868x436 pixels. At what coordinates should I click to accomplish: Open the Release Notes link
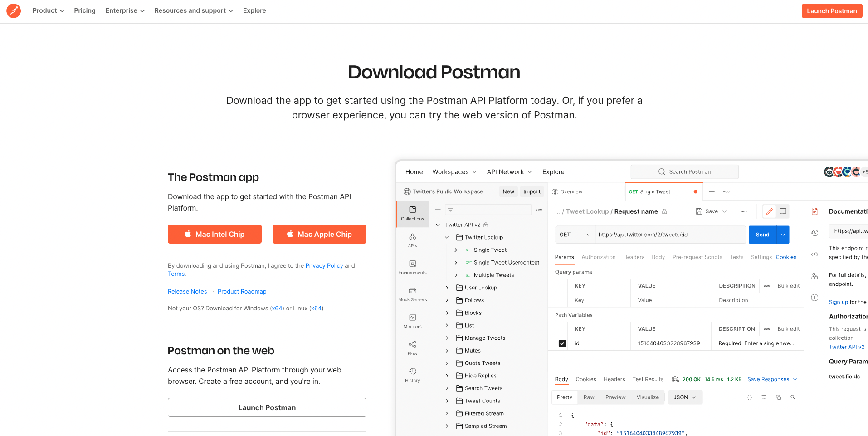pyautogui.click(x=187, y=292)
